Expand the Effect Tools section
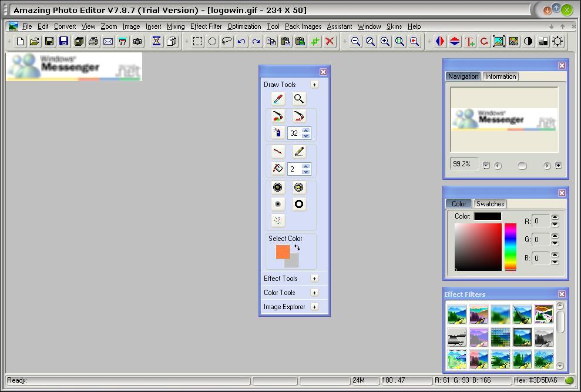Image resolution: width=581 pixels, height=392 pixels. (315, 278)
